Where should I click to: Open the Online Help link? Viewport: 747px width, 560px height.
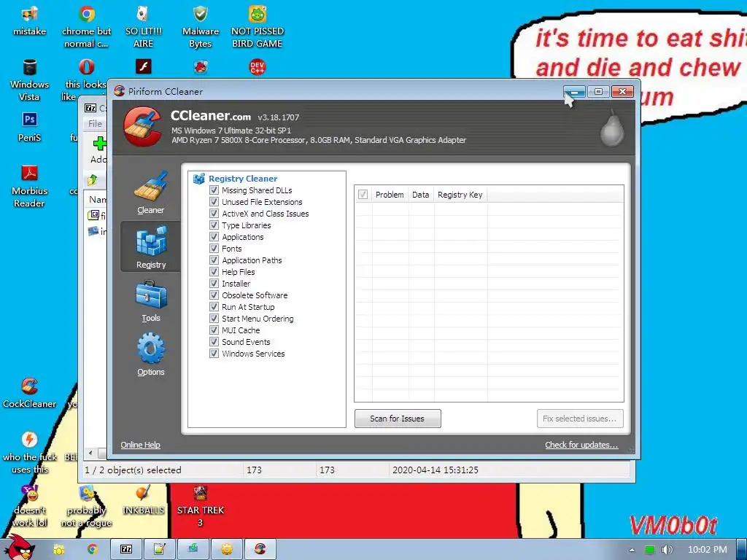140,445
